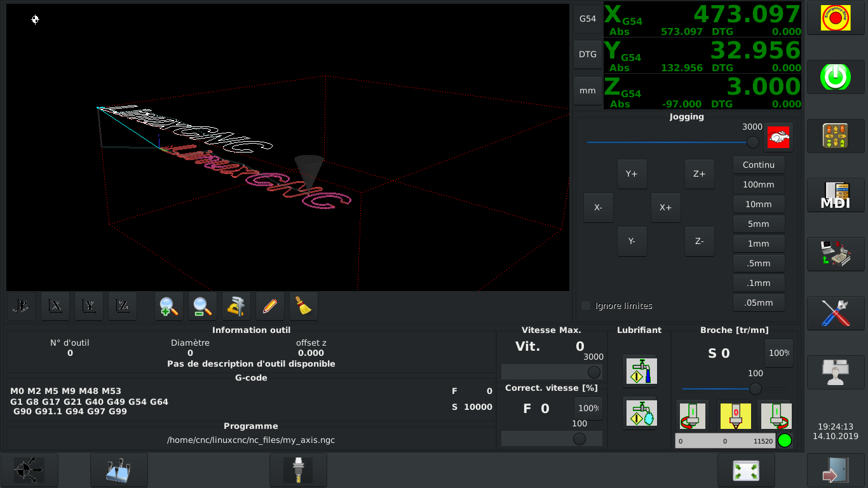Image resolution: width=868 pixels, height=488 pixels.
Task: Open user tab monitor icon
Action: [836, 372]
